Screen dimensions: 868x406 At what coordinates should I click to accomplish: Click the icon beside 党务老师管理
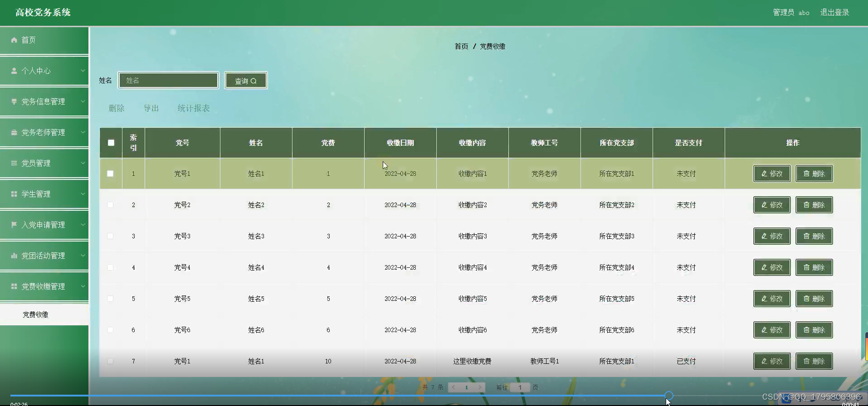tap(14, 132)
